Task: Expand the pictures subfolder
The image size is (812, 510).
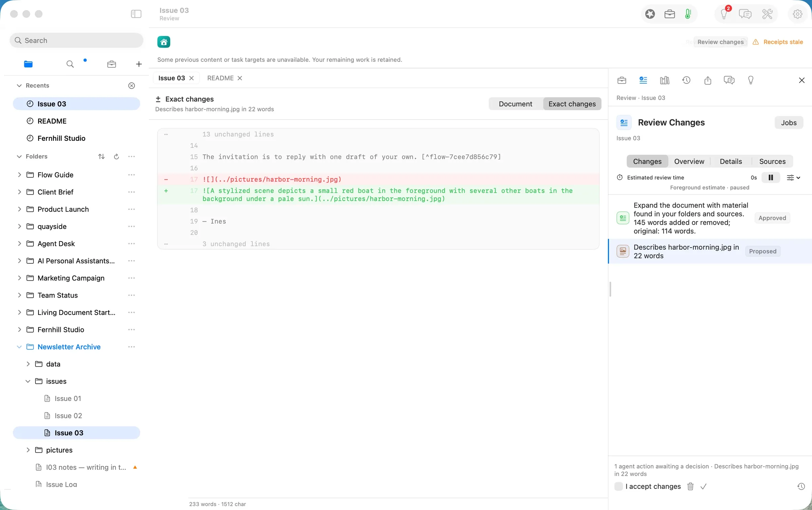Action: (28, 450)
